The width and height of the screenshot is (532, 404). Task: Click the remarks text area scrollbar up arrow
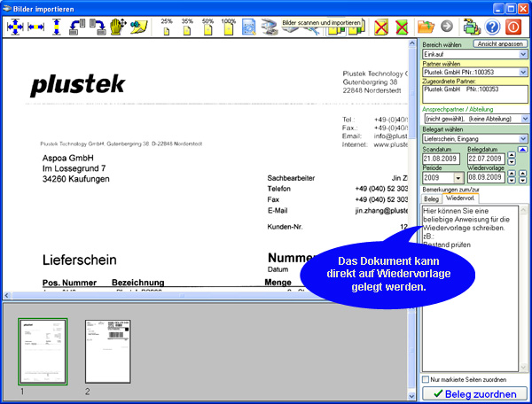[523, 211]
